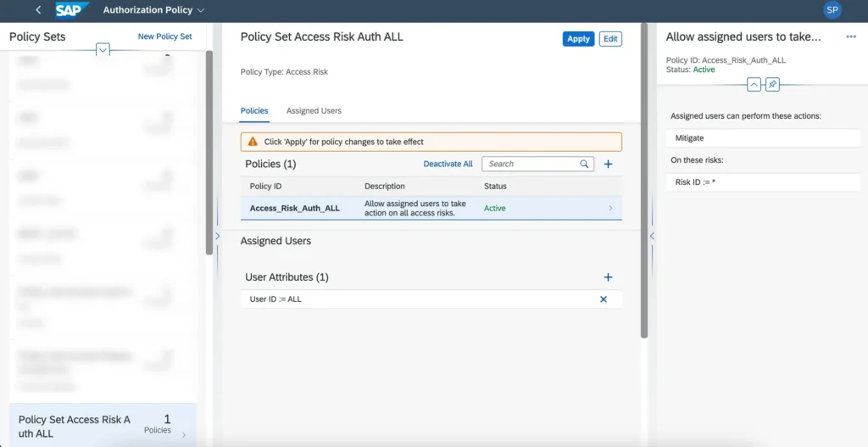
Task: Add a user attribute with plus icon
Action: 608,277
